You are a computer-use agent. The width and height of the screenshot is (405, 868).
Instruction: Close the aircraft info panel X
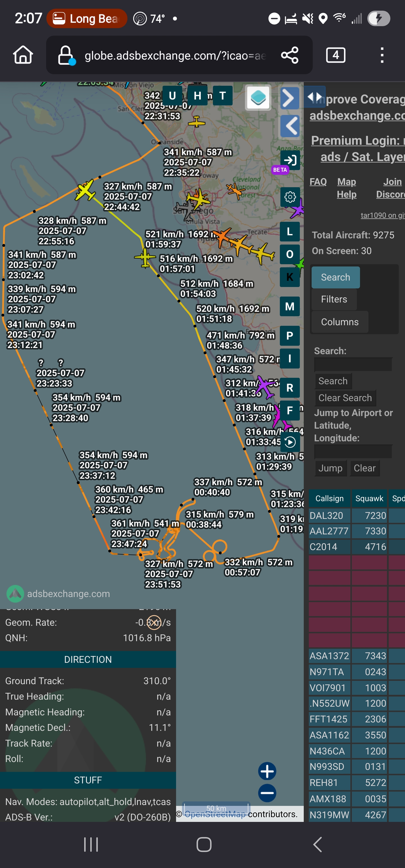point(154,622)
